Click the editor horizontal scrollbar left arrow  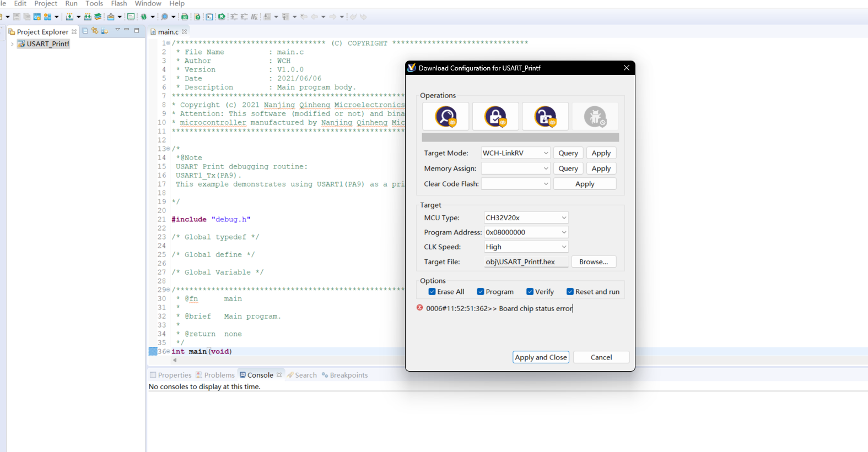tap(175, 360)
